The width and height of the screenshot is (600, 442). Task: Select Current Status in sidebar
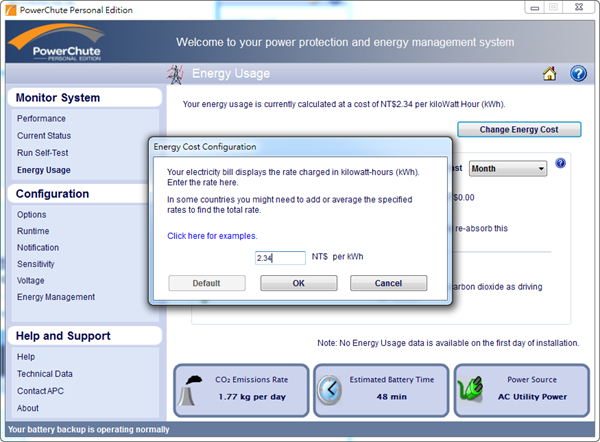[44, 136]
